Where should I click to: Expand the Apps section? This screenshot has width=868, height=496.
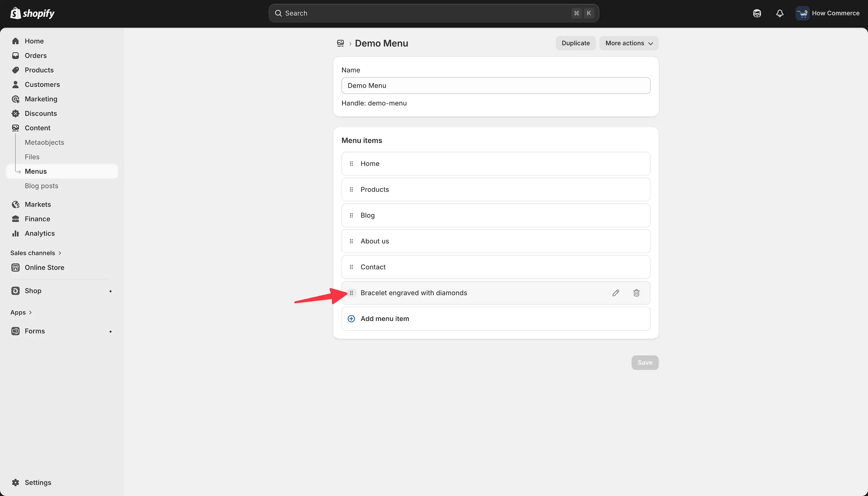pos(21,312)
